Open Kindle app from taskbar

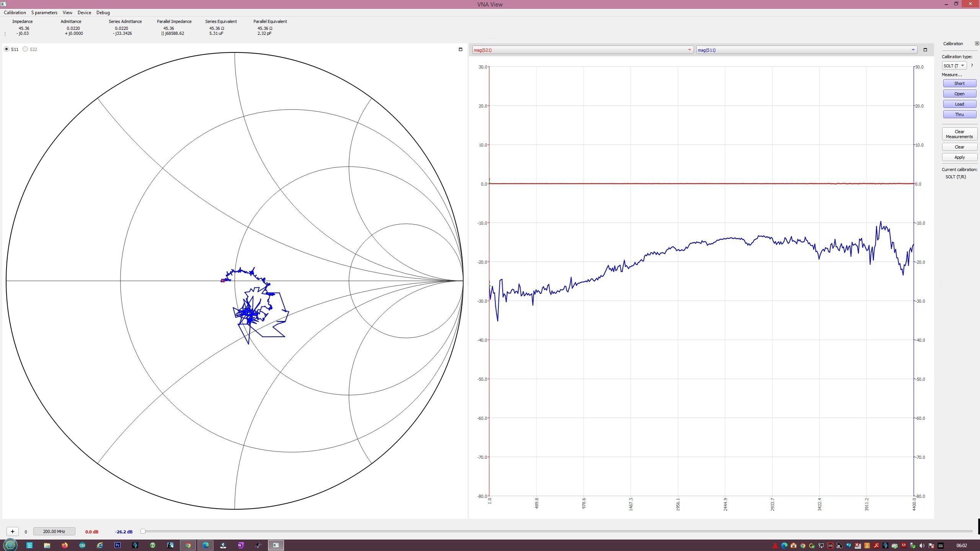click(x=170, y=545)
